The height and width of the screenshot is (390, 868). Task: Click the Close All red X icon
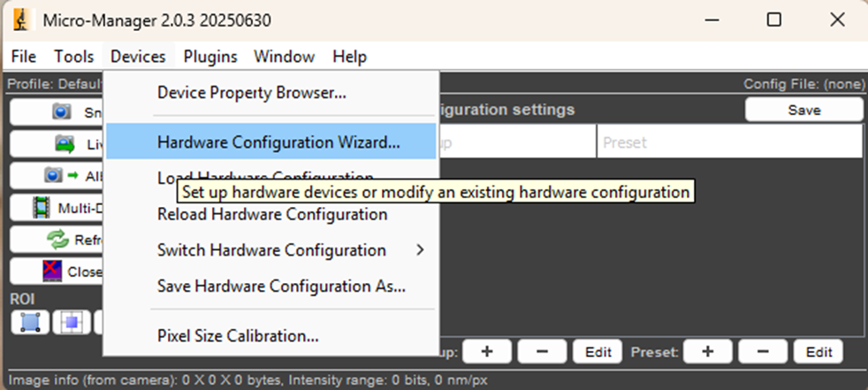click(52, 271)
